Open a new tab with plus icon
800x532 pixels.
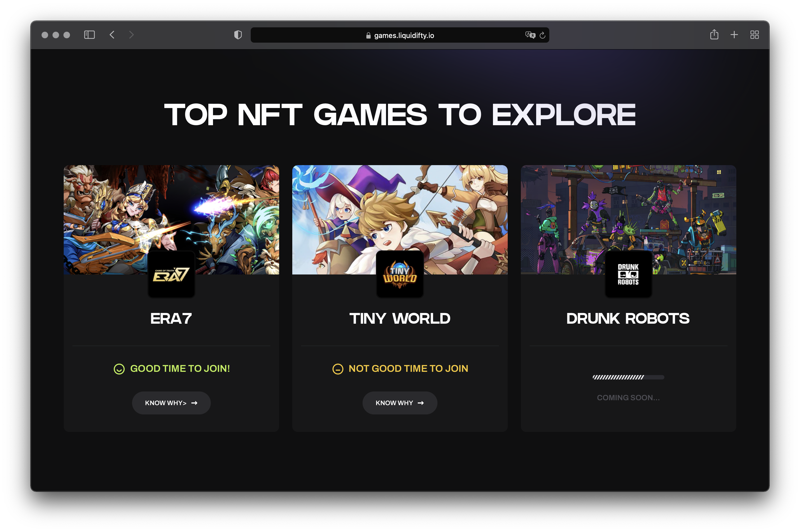734,35
